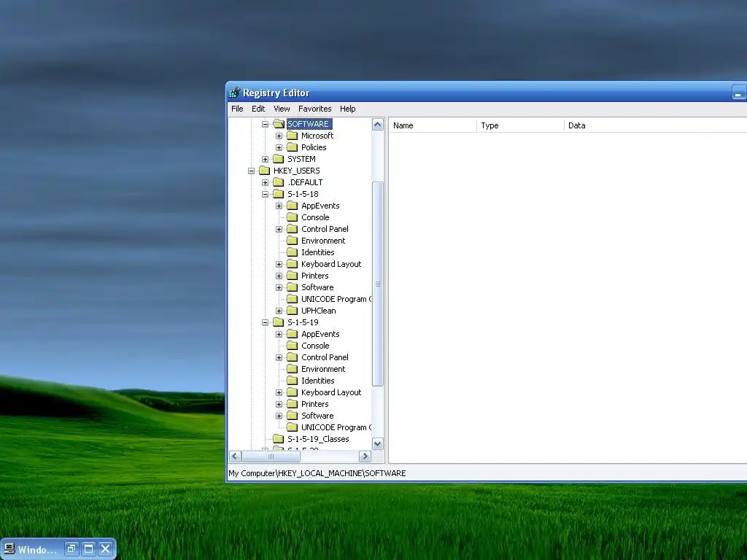Select Identities key under S-1-5-19
This screenshot has width=747, height=560.
click(318, 381)
